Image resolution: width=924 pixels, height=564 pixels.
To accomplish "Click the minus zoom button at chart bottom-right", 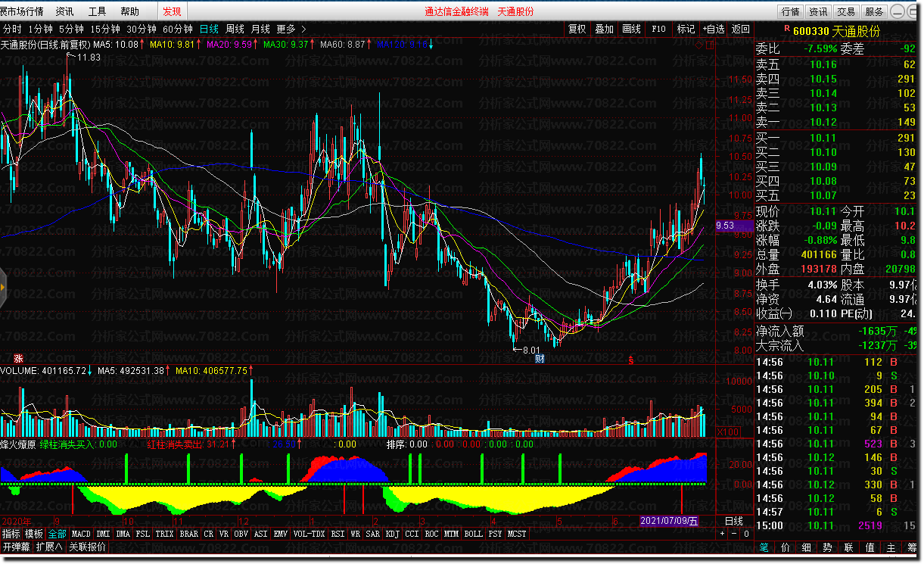I will point(733,534).
